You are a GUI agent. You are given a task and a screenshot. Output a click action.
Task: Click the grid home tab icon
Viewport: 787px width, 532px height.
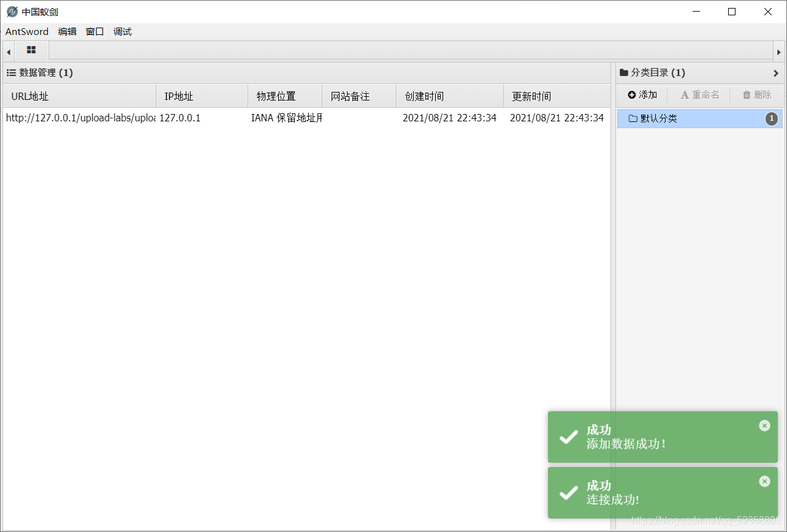(x=31, y=50)
